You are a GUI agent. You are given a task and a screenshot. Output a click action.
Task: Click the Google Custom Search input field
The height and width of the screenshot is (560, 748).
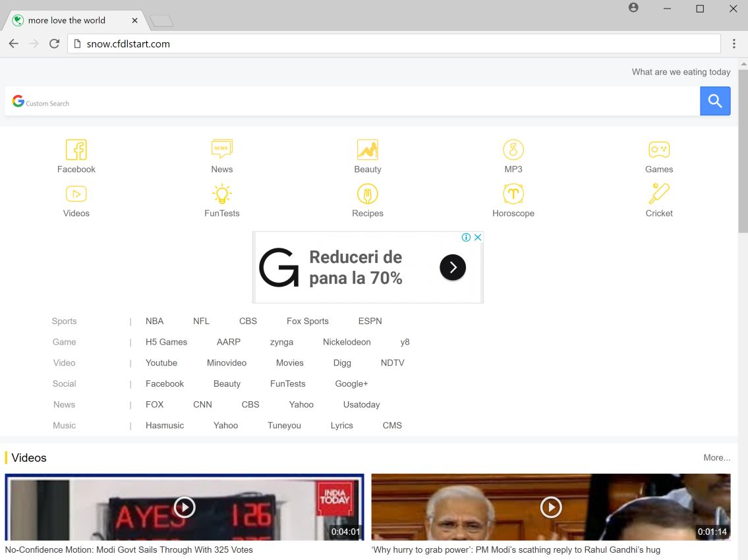point(352,101)
